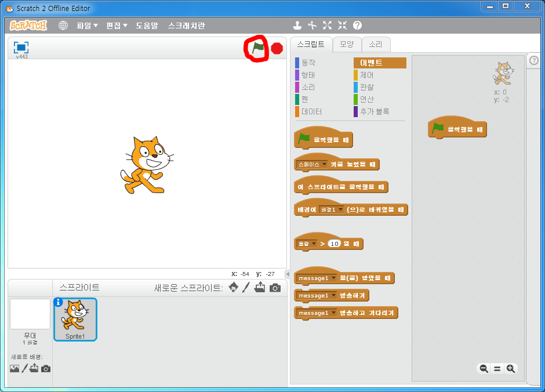Create new sprite from camera
This screenshot has height=392, width=545.
(x=275, y=288)
